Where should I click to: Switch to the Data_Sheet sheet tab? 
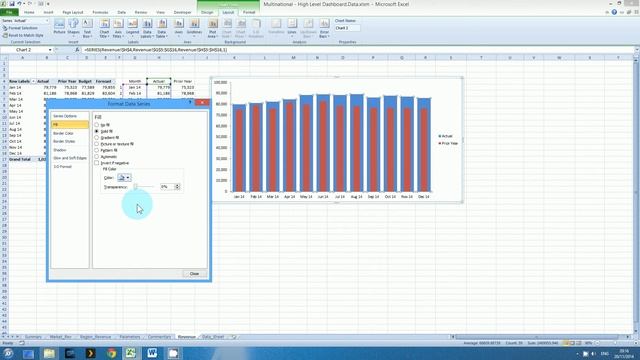[x=213, y=337]
